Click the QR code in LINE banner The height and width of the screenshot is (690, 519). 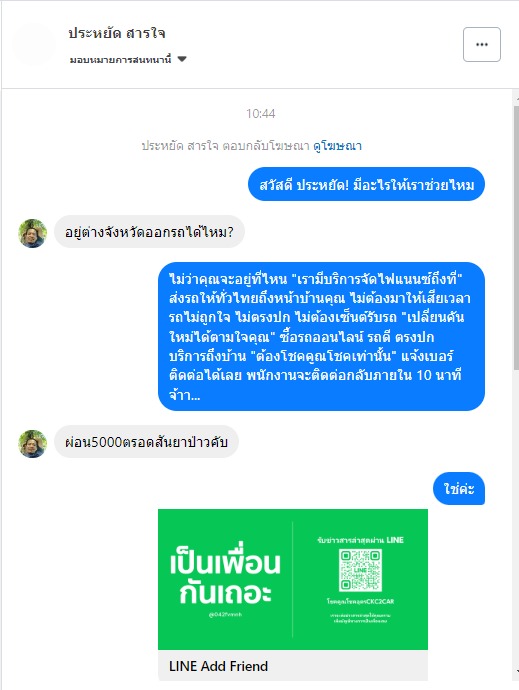pyautogui.click(x=360, y=570)
